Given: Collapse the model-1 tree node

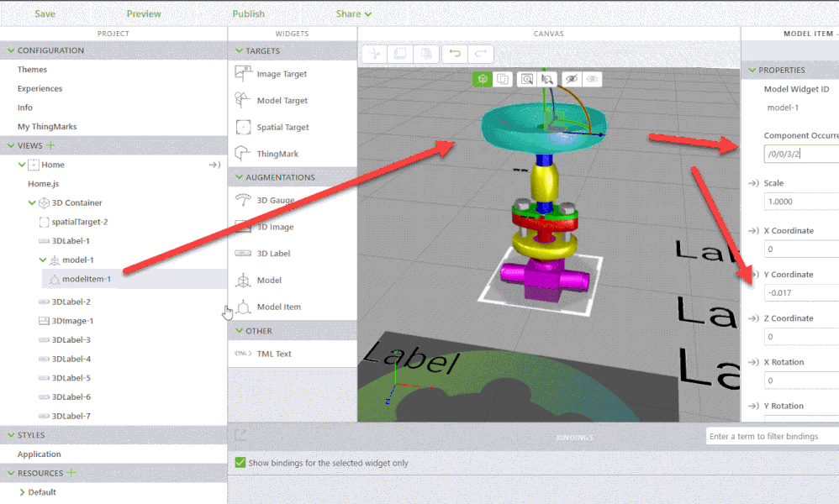Looking at the screenshot, I should [x=43, y=260].
